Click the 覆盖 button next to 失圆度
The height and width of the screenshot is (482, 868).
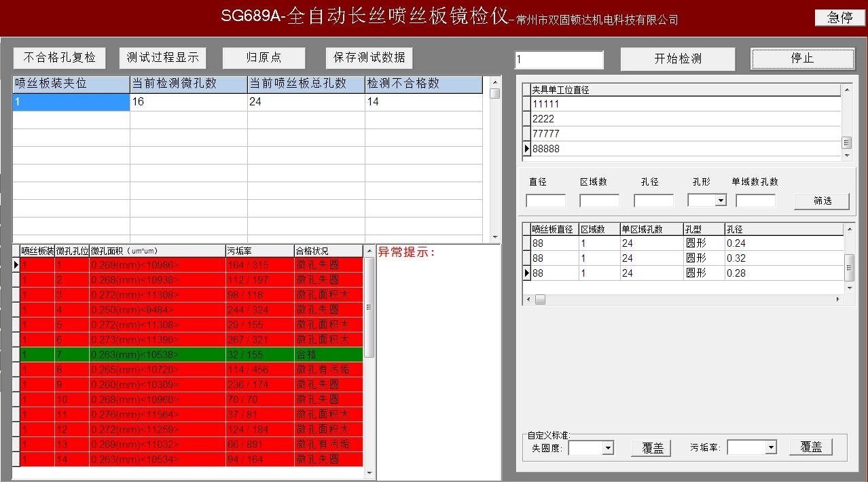point(652,448)
